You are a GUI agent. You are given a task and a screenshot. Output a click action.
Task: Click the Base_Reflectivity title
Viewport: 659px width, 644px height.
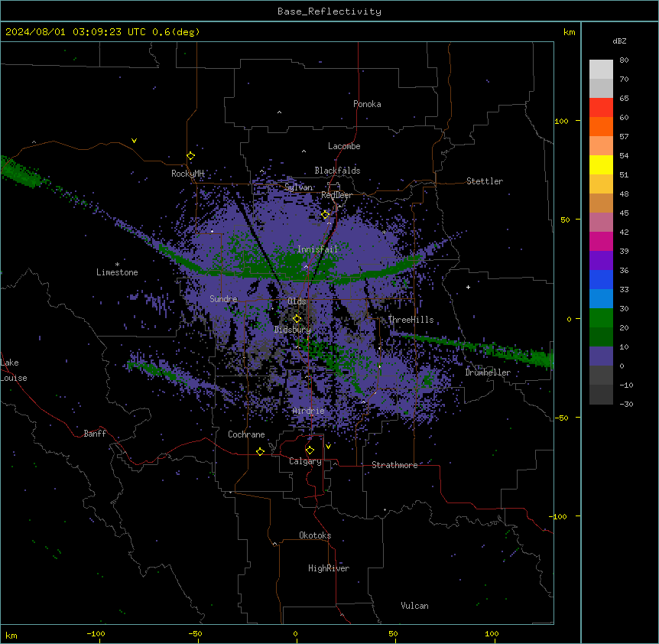pyautogui.click(x=329, y=11)
